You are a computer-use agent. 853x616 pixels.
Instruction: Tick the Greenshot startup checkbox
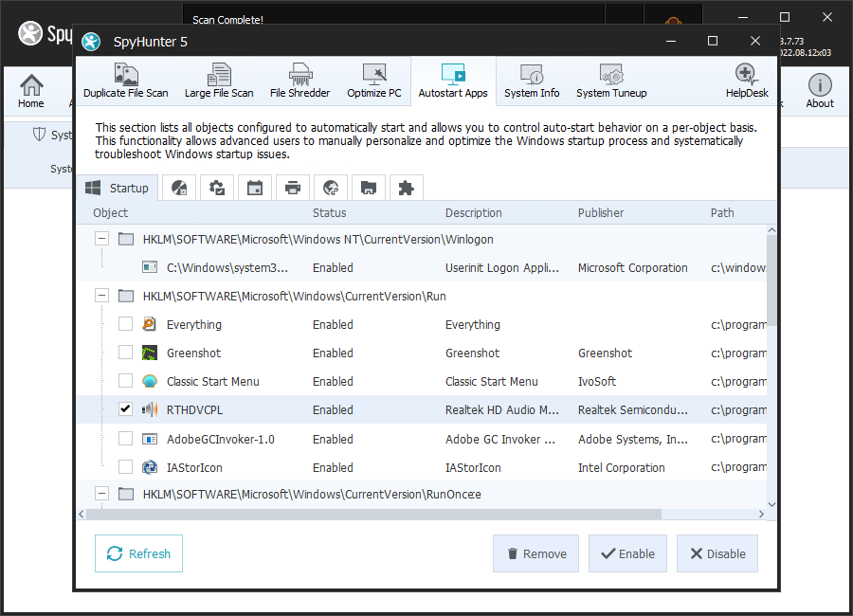point(125,353)
